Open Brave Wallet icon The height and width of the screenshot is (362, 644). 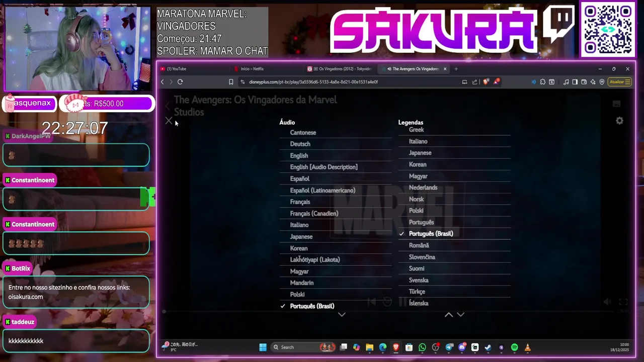[x=584, y=82]
